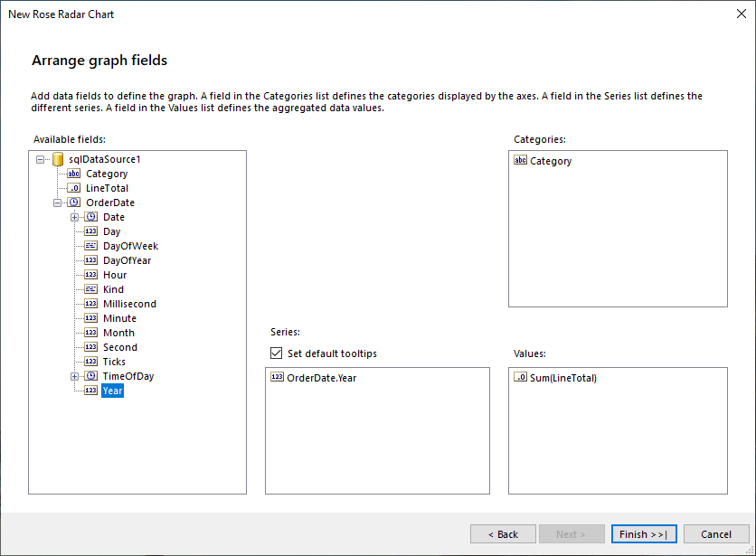This screenshot has height=556, width=756.
Task: Select the 123 icon next to Month
Action: point(90,332)
